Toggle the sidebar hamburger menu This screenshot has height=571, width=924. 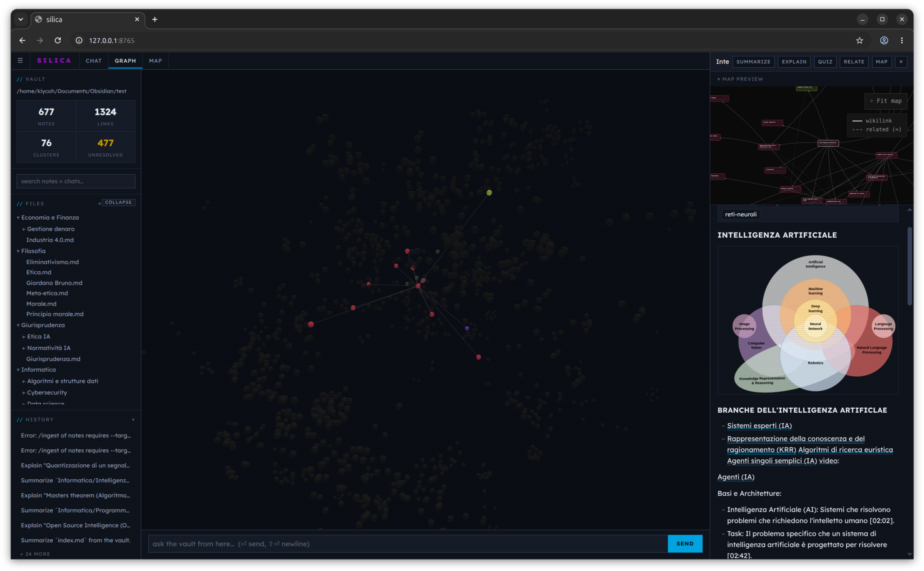20,60
